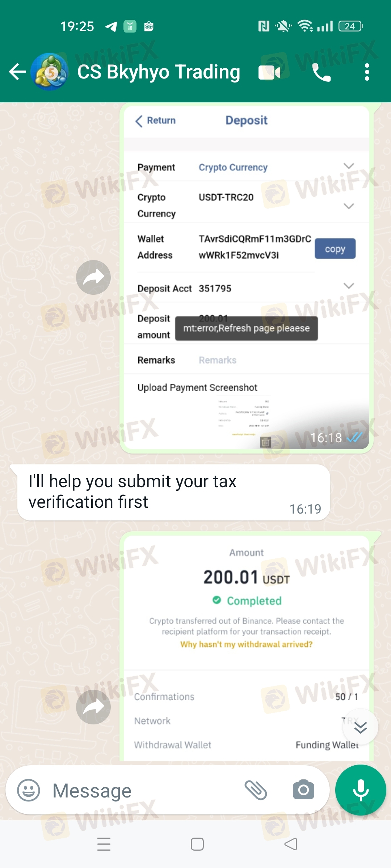The image size is (391, 868).
Task: Jump to latest messages with double-chevron
Action: (x=361, y=727)
